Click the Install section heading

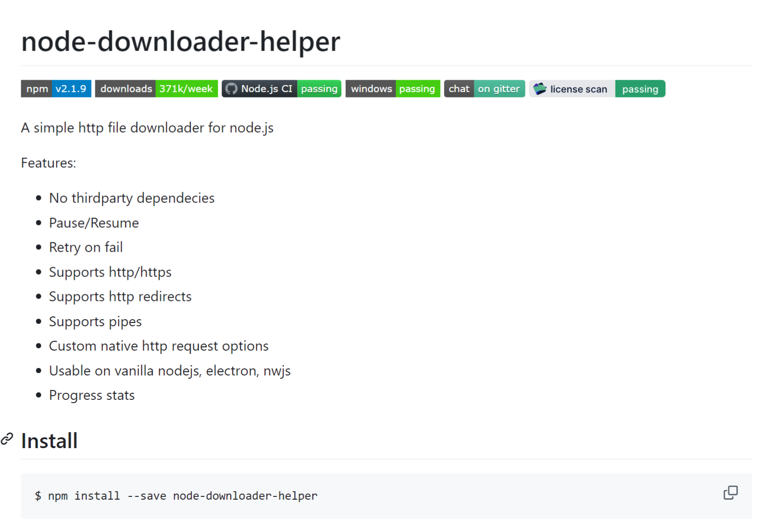pyautogui.click(x=49, y=441)
